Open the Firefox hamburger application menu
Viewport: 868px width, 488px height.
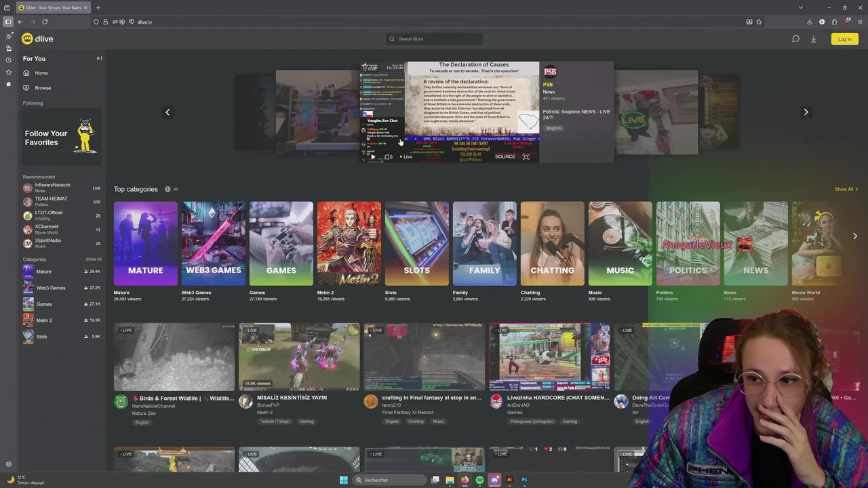click(859, 22)
